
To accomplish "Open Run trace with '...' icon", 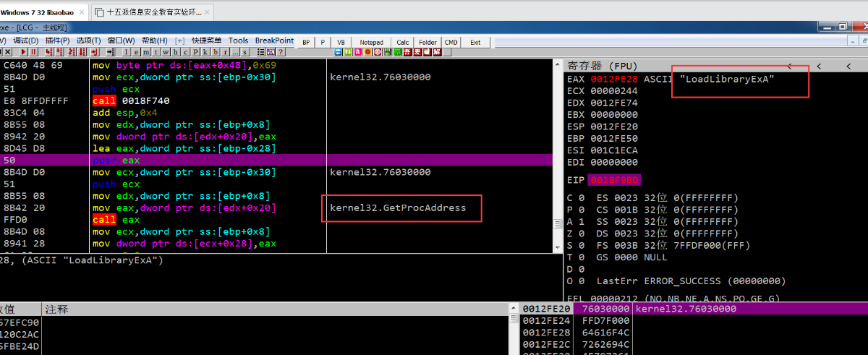I will (x=235, y=52).
